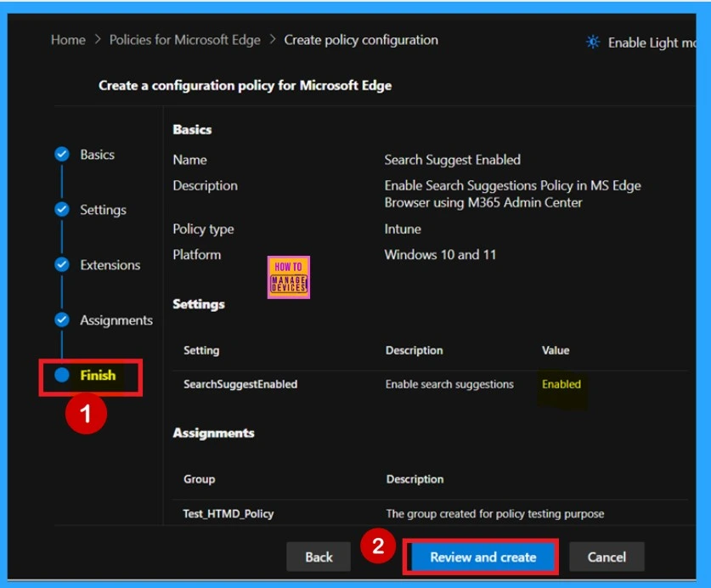Image resolution: width=711 pixels, height=588 pixels.
Task: Open the Settings step
Action: 103,210
